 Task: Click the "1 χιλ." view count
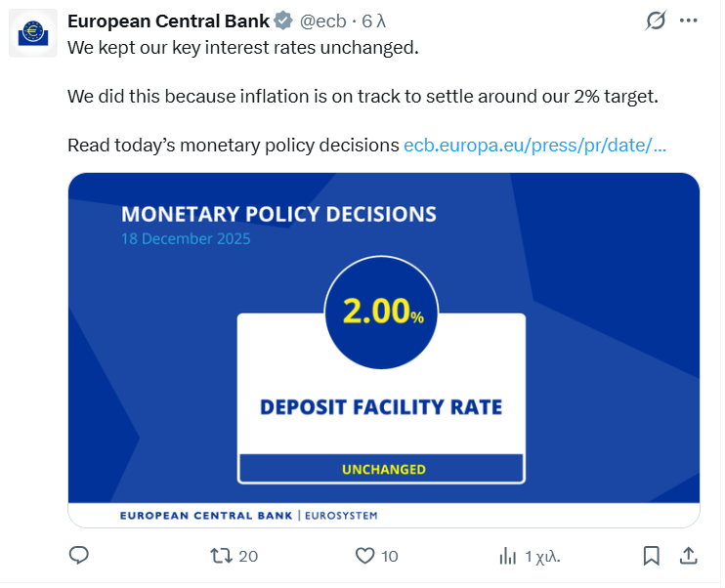point(542,556)
